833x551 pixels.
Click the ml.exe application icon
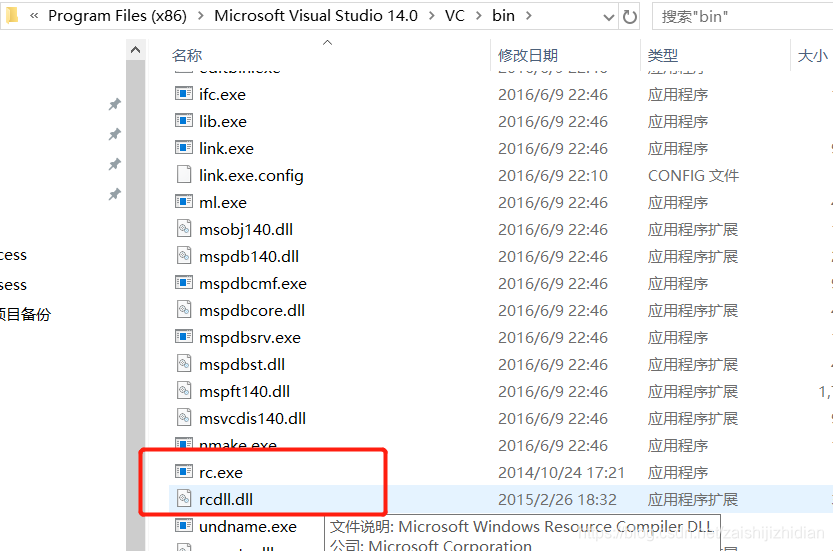click(x=184, y=202)
